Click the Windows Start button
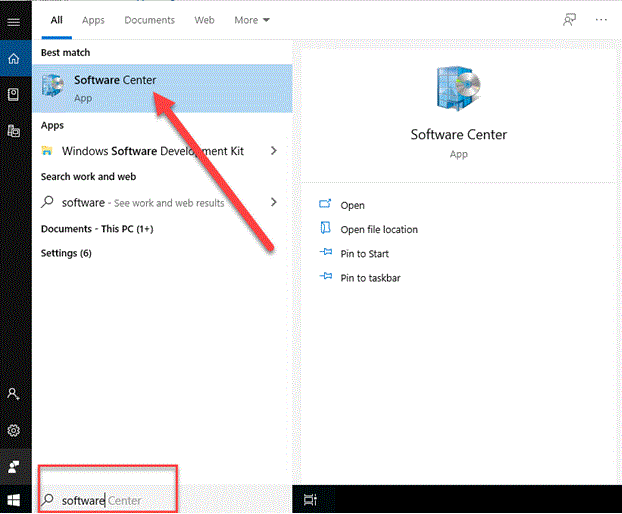Screen dimensions: 622x514 tap(14, 500)
